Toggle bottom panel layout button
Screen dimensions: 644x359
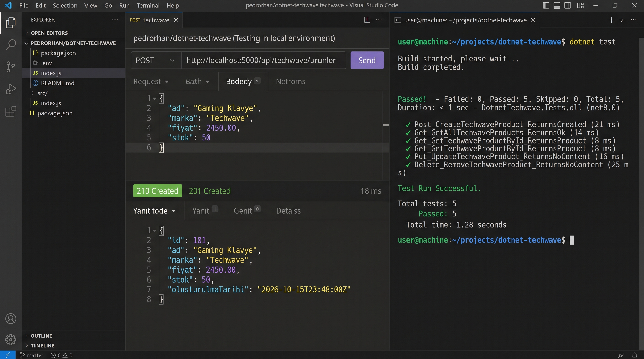(557, 5)
